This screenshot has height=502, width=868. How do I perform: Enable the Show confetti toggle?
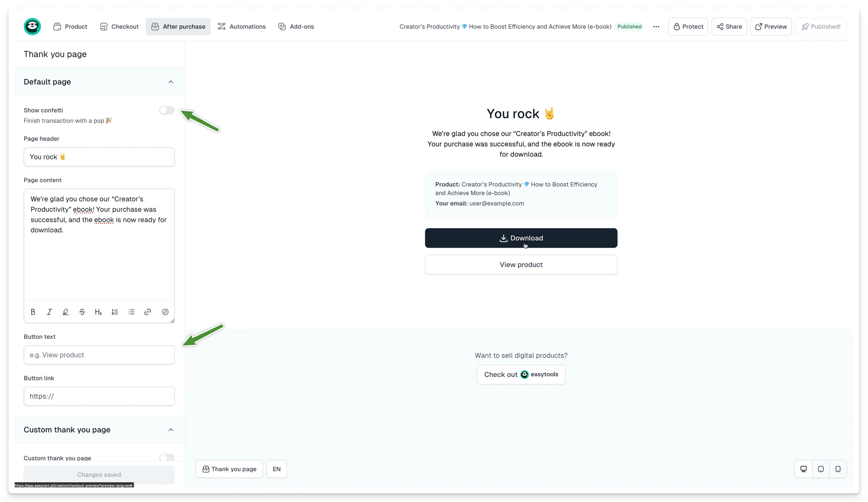167,110
